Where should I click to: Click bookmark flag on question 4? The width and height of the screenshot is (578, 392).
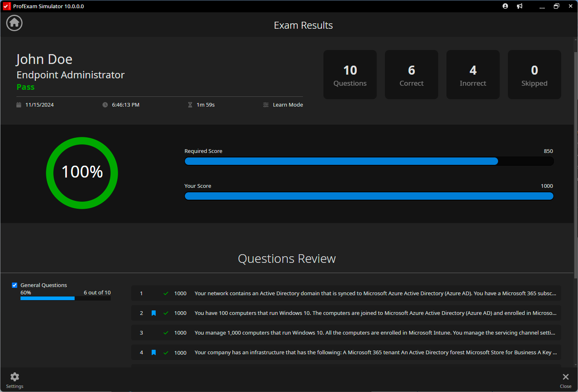154,353
